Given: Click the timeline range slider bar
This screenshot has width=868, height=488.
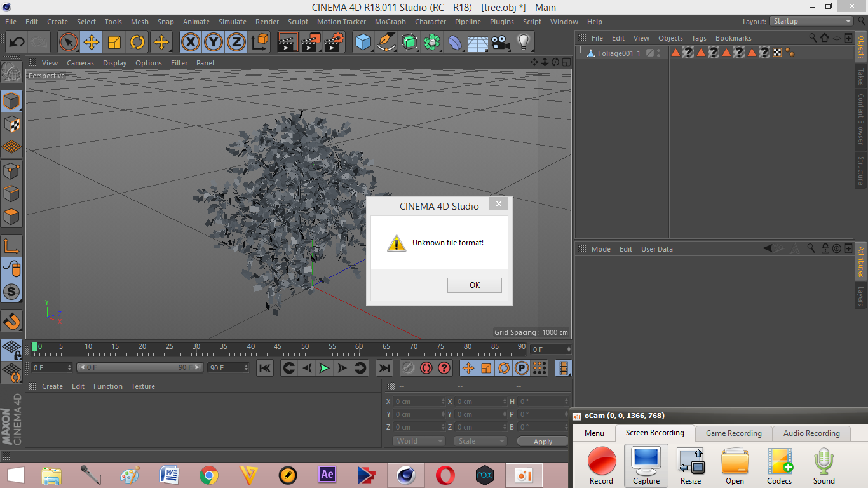Looking at the screenshot, I should pos(140,367).
